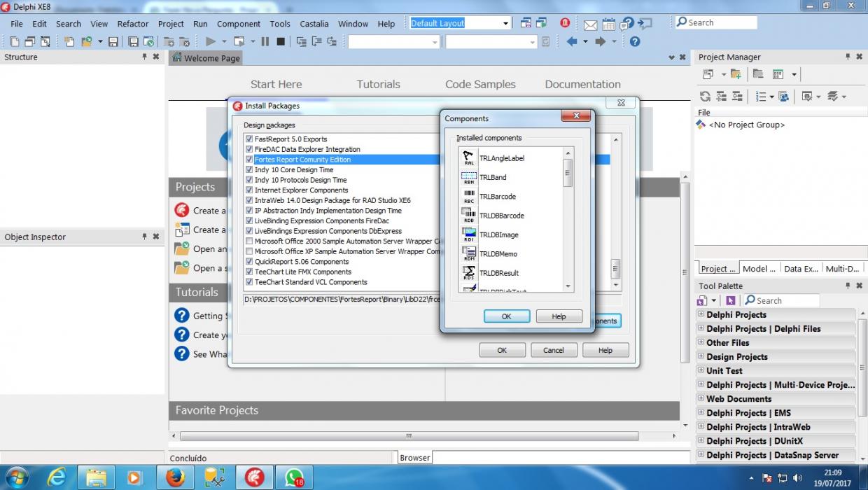Viewport: 868px width, 490px height.
Task: Click the Open Project folder icon
Action: click(x=87, y=42)
